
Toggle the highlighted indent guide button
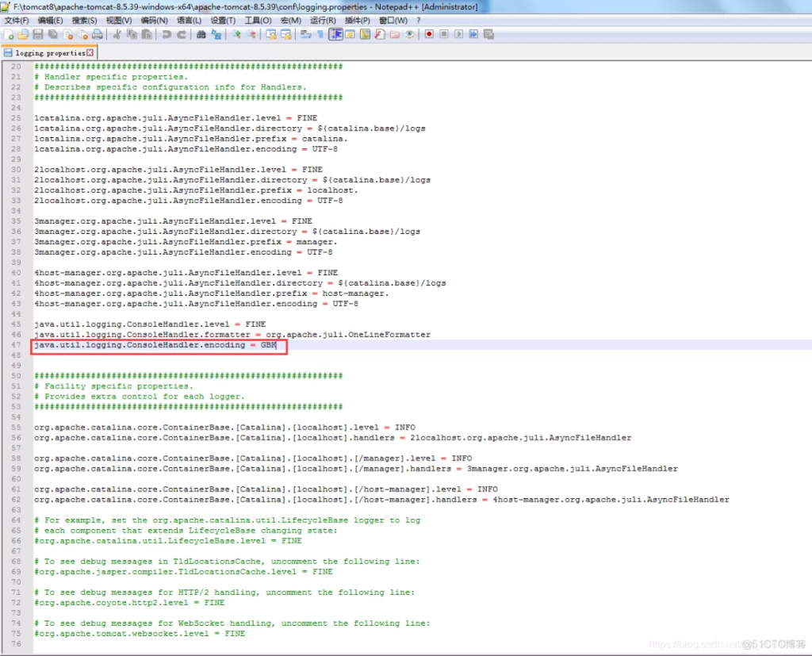335,34
